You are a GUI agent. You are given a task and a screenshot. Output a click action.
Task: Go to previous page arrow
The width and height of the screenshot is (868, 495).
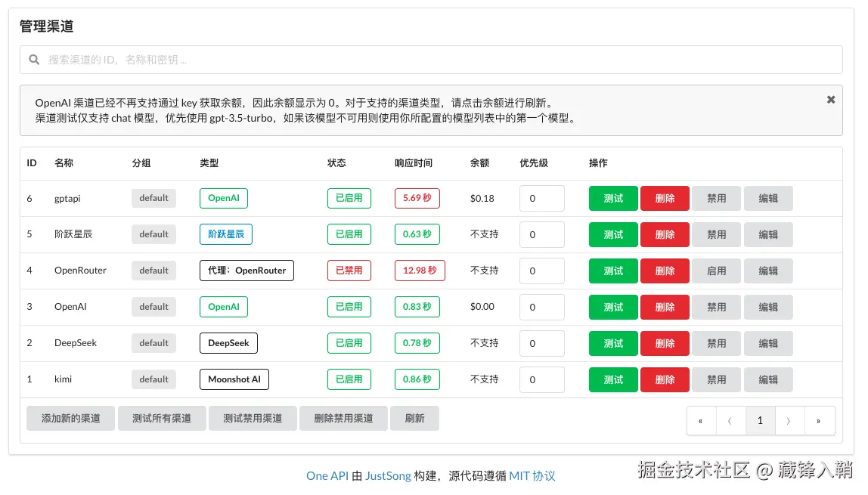point(730,421)
